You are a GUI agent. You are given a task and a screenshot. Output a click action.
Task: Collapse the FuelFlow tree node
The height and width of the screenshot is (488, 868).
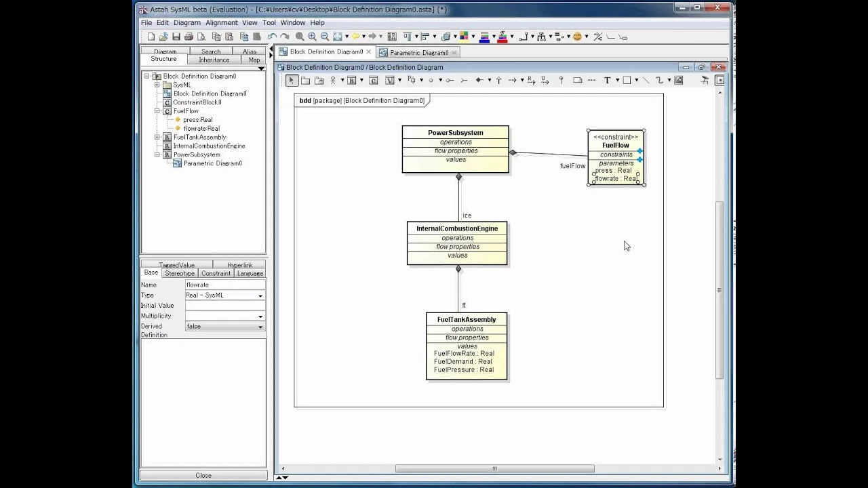pyautogui.click(x=157, y=111)
